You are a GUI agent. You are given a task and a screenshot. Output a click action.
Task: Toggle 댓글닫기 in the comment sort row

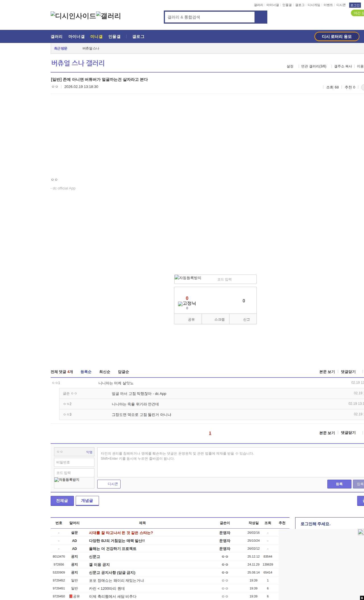tap(348, 372)
